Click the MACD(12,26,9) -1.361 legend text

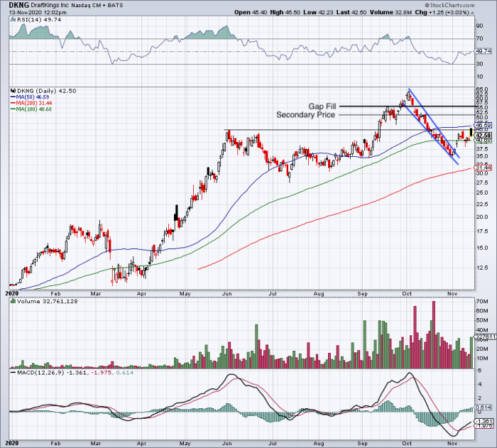point(51,373)
